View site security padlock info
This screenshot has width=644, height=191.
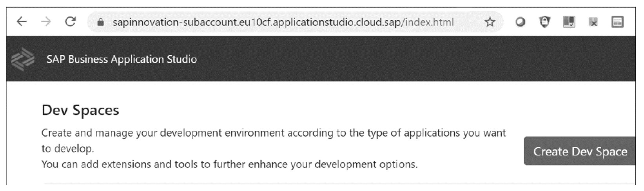tap(101, 22)
